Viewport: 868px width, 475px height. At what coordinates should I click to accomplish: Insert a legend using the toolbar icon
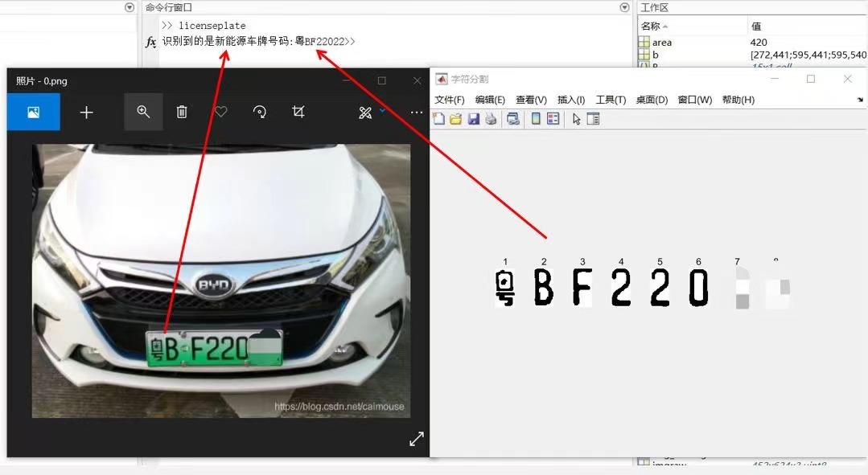pos(553,119)
